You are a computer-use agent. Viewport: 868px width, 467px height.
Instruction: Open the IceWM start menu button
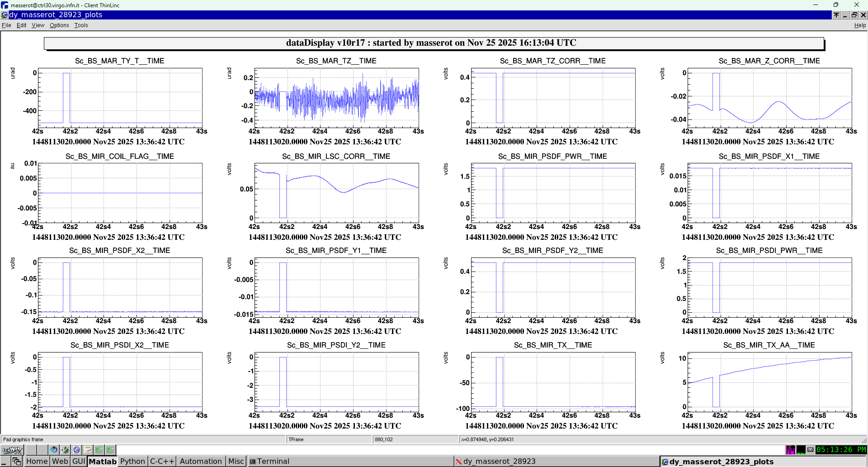tap(12, 450)
